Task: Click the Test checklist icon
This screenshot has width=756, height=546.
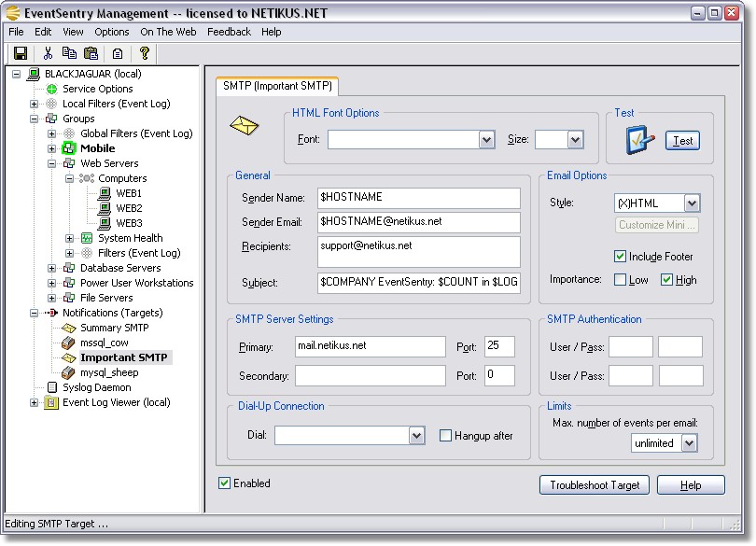Action: coord(640,140)
